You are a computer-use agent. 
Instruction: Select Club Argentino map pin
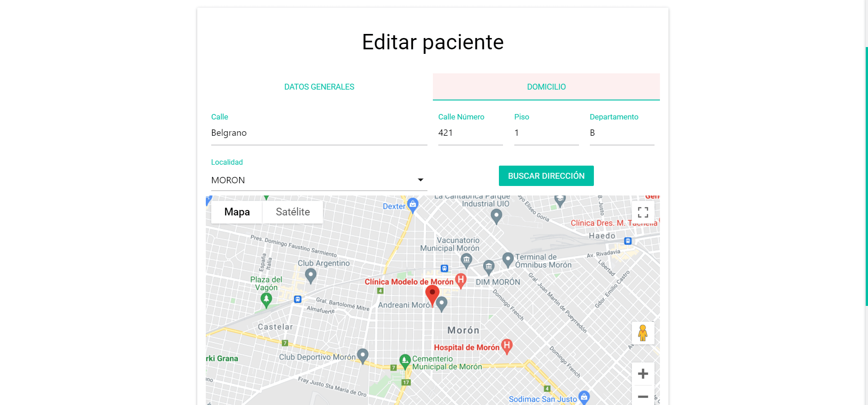(310, 275)
